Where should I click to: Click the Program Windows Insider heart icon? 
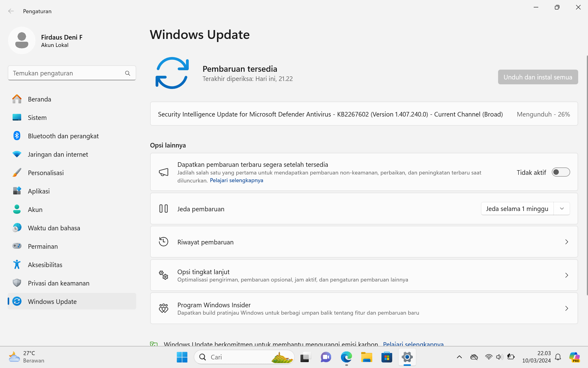pyautogui.click(x=164, y=308)
